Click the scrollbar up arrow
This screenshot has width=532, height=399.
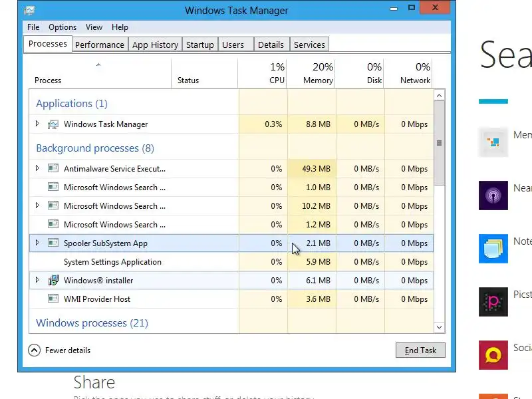pos(439,96)
